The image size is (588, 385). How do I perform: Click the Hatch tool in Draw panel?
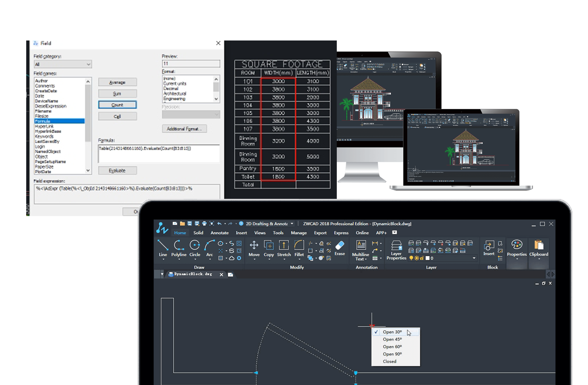(x=221, y=258)
